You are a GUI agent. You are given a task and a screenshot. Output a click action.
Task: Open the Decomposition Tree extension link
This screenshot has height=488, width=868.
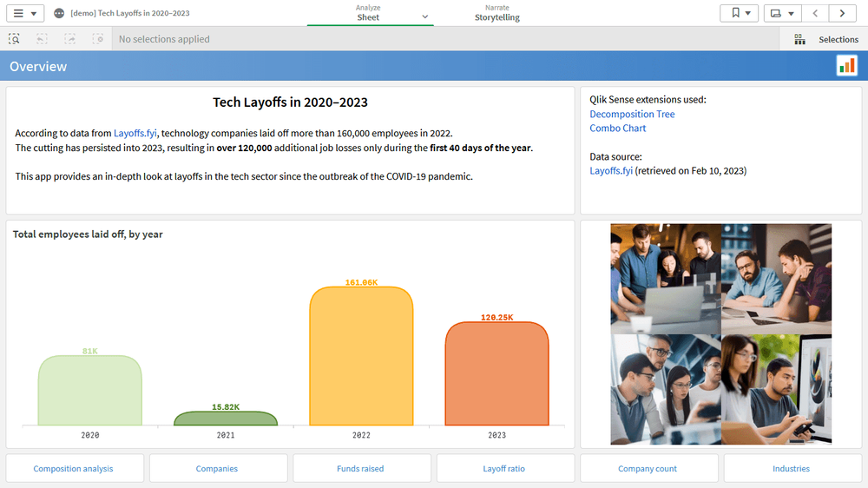(x=632, y=114)
